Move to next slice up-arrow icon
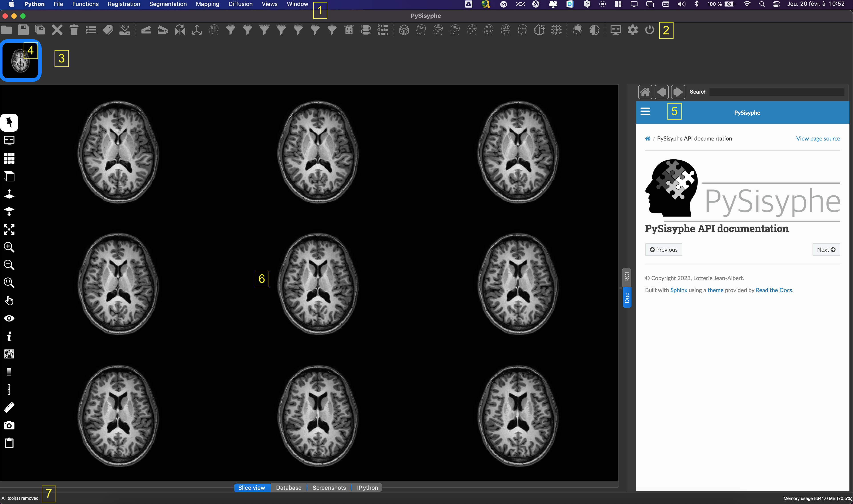The width and height of the screenshot is (853, 504). pyautogui.click(x=9, y=194)
